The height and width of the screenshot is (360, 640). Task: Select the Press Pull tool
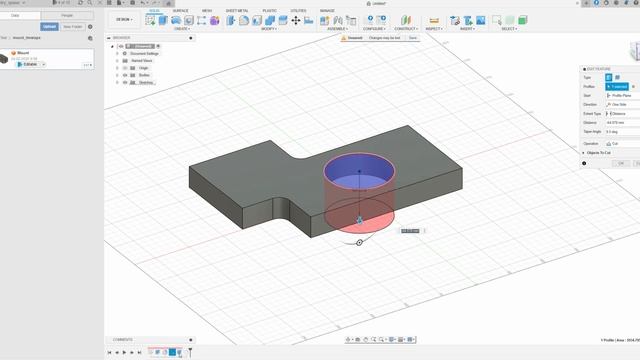[x=231, y=20]
